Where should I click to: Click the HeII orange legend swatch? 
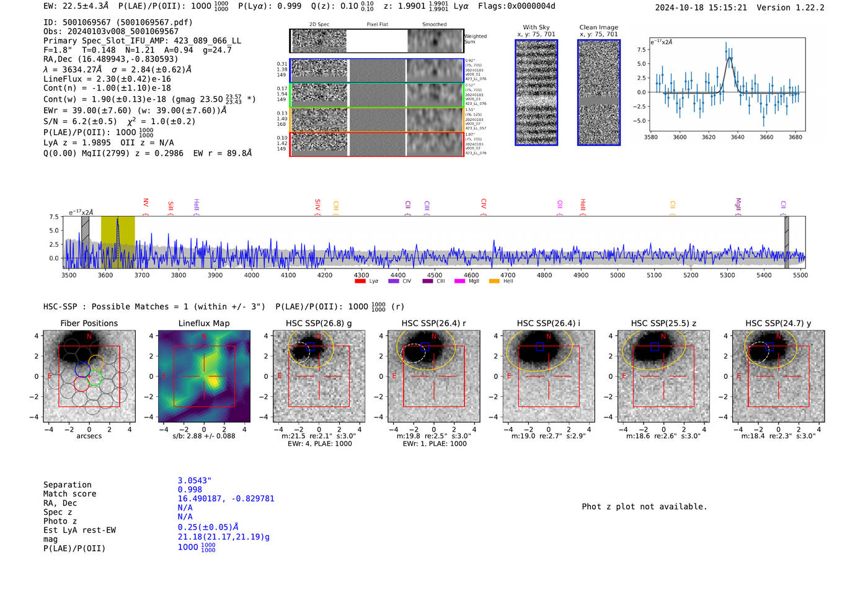tap(494, 281)
